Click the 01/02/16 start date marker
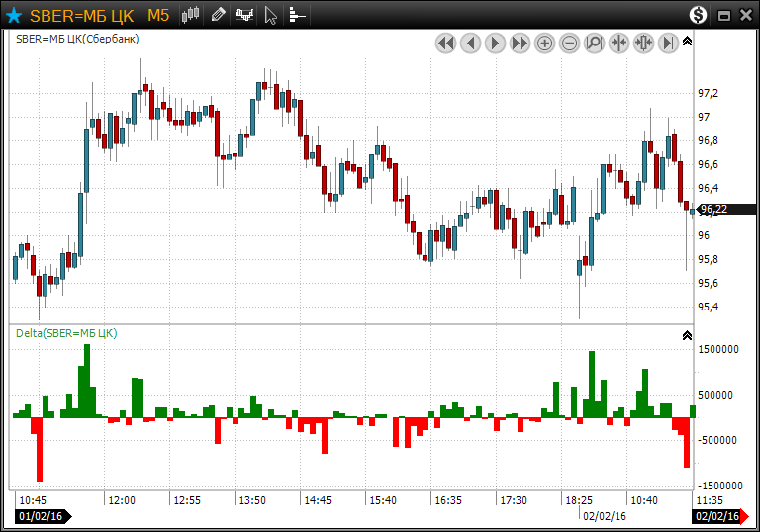The height and width of the screenshot is (532, 760). click(x=41, y=516)
